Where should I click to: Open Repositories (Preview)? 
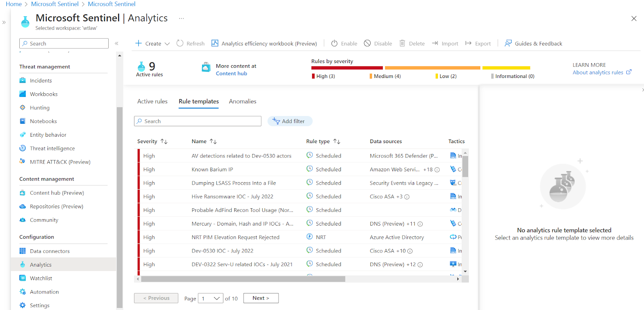tap(56, 206)
